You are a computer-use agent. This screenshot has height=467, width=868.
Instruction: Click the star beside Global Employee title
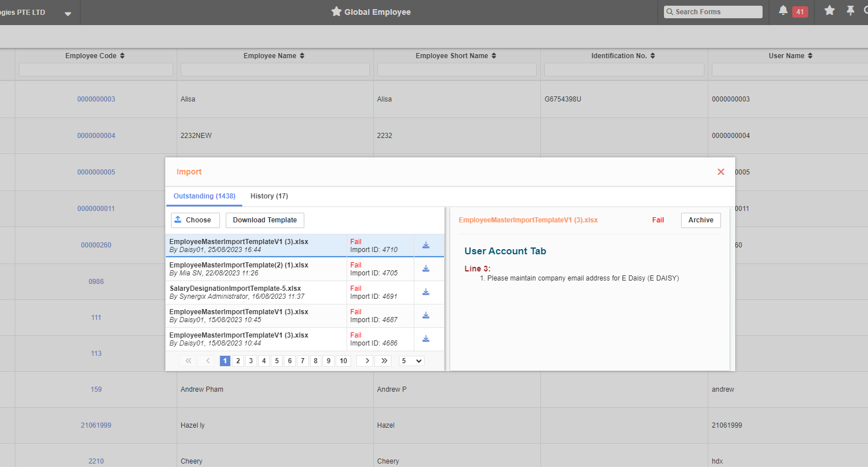[336, 11]
